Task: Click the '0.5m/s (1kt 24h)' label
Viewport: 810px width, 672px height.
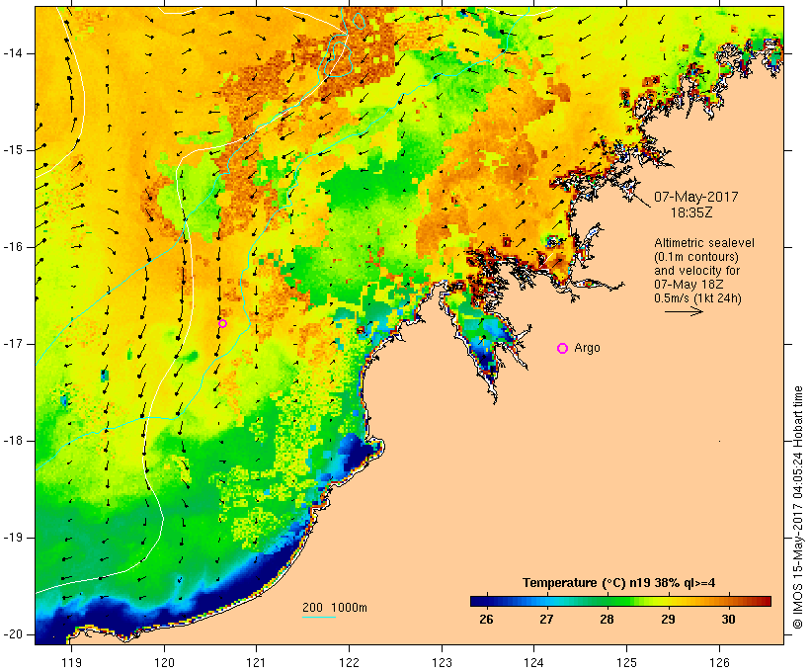Action: (697, 298)
